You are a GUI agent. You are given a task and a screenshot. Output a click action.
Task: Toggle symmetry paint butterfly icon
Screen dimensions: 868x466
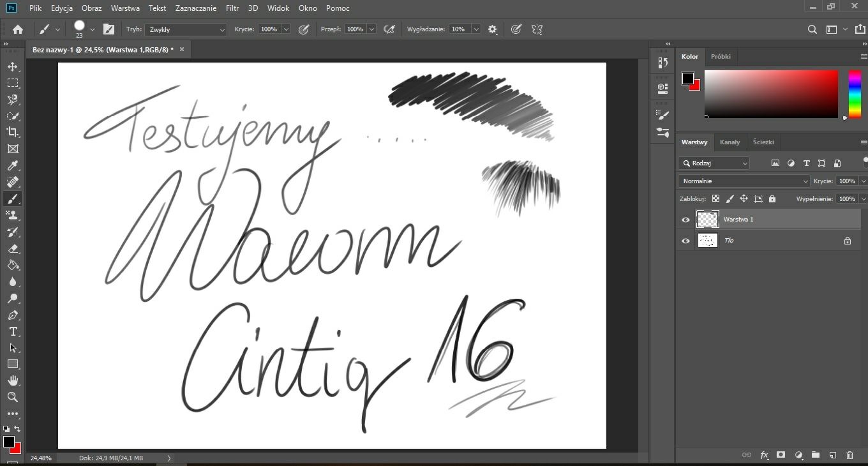click(x=537, y=29)
